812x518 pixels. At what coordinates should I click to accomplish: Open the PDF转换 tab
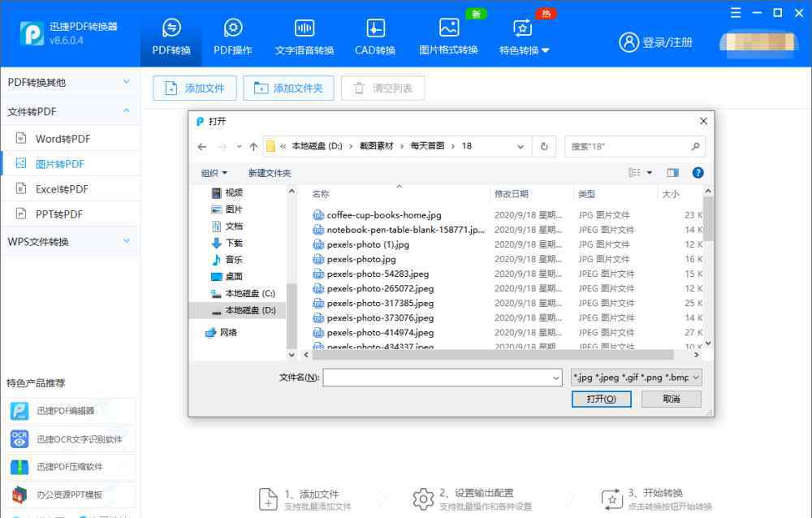(171, 37)
